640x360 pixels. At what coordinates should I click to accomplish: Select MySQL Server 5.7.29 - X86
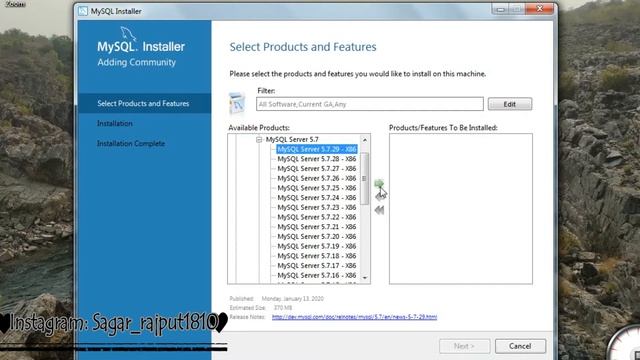coord(317,149)
